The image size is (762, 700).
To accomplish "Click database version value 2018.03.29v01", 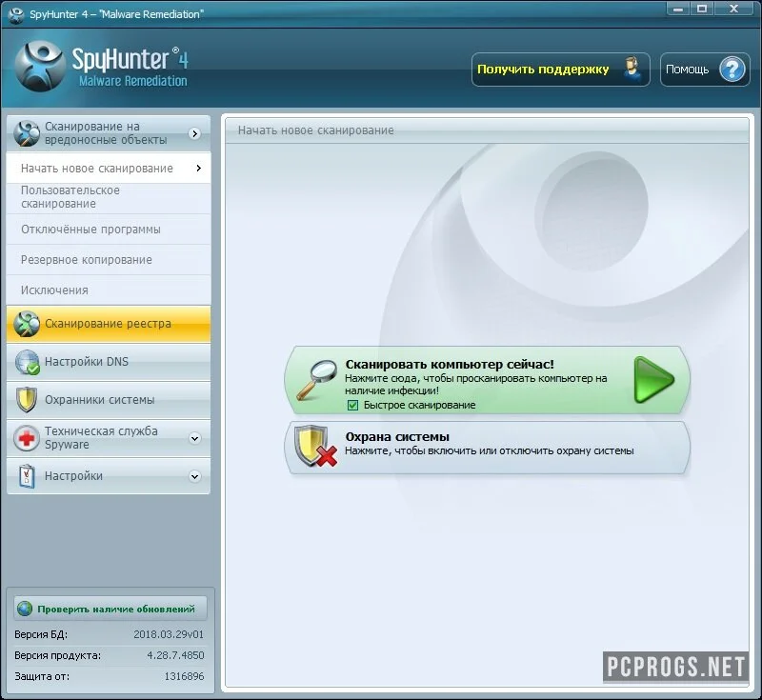I will point(169,634).
